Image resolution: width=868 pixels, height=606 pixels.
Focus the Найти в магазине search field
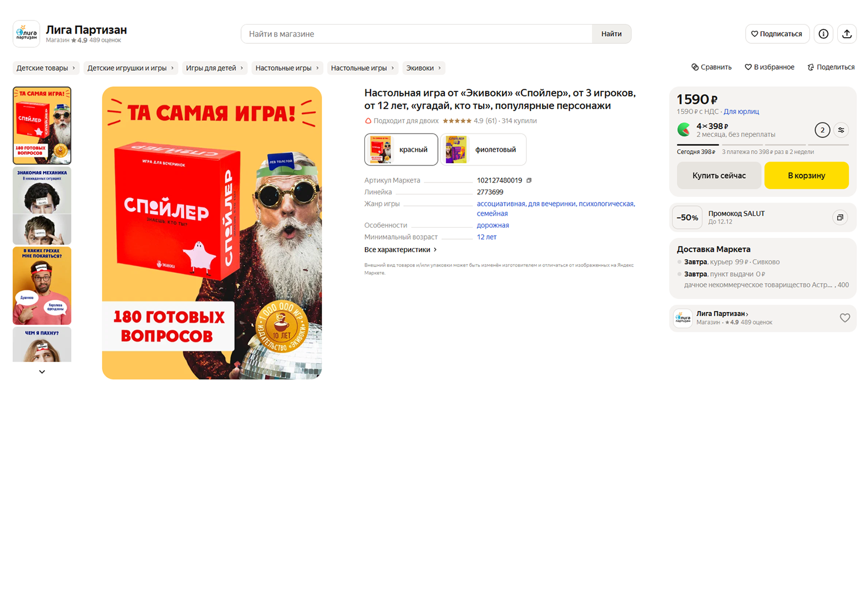(x=417, y=34)
